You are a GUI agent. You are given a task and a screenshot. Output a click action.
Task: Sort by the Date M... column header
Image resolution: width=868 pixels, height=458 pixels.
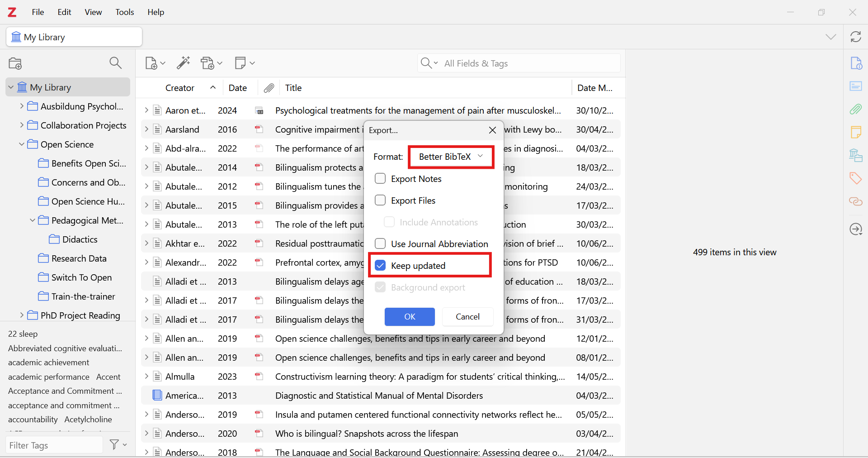pyautogui.click(x=595, y=88)
